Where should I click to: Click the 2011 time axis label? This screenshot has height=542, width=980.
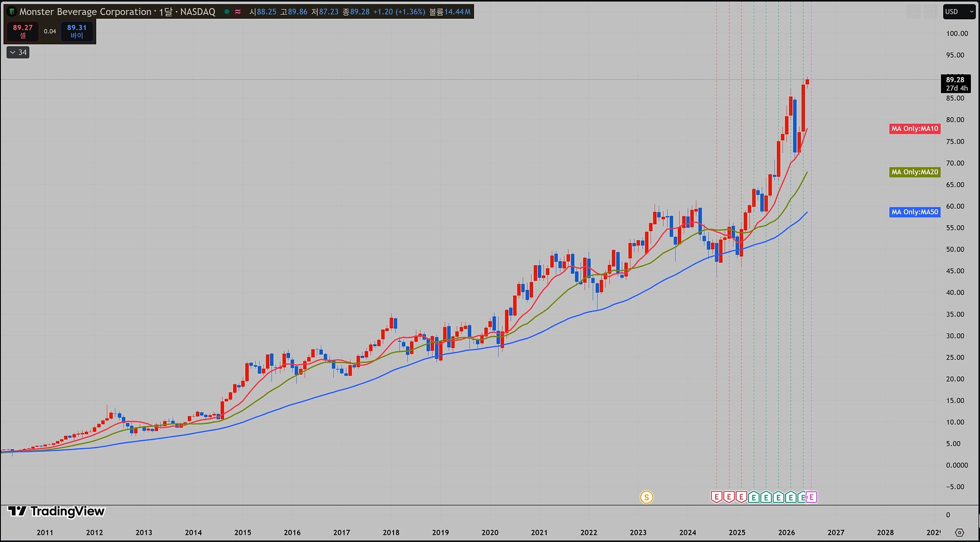point(45,533)
